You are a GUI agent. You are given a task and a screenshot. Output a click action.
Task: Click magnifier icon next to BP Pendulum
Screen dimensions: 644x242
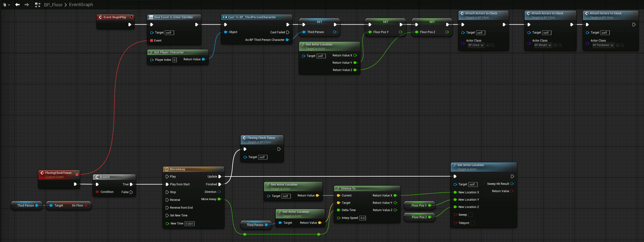pos(622,45)
